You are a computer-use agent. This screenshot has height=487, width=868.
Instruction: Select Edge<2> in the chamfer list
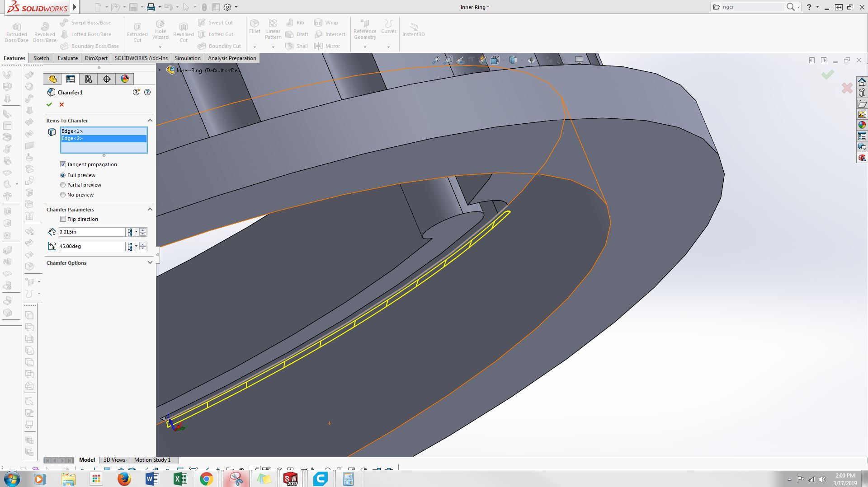click(104, 138)
